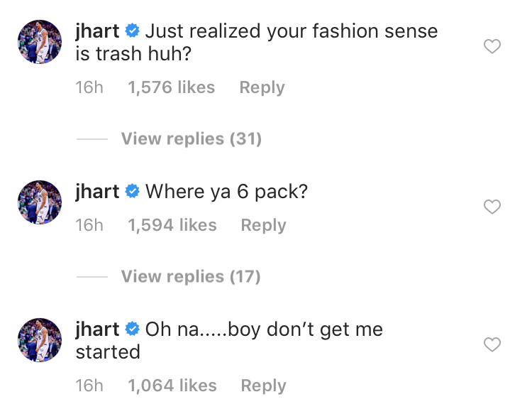The width and height of the screenshot is (532, 409).
Task: Open jhart username on the fashion comment
Action: pyautogui.click(x=97, y=31)
